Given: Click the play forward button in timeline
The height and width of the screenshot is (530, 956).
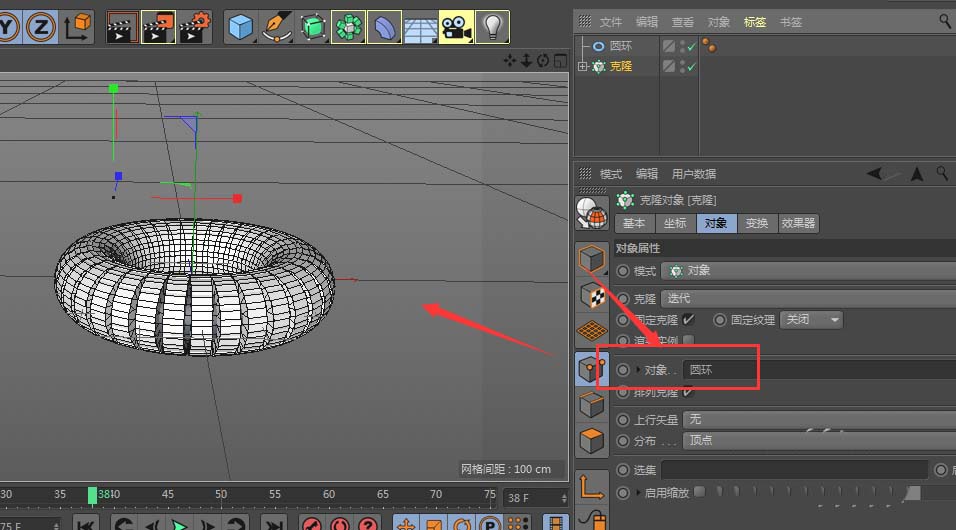Looking at the screenshot, I should point(179,524).
